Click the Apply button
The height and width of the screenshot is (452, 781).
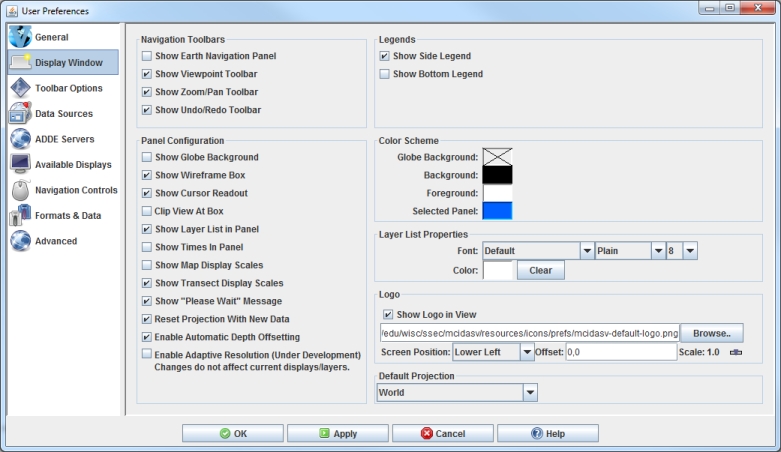click(x=338, y=434)
